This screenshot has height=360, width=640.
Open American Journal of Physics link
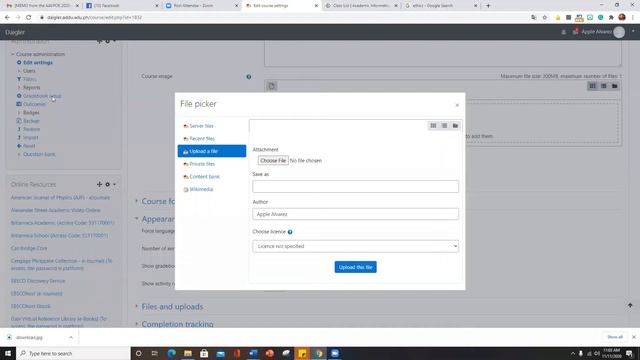(x=60, y=198)
